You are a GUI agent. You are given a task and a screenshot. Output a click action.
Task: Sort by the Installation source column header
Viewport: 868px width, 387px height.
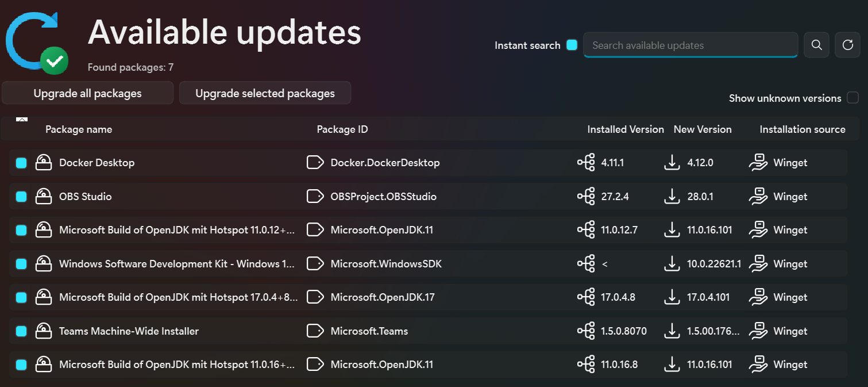click(x=803, y=129)
